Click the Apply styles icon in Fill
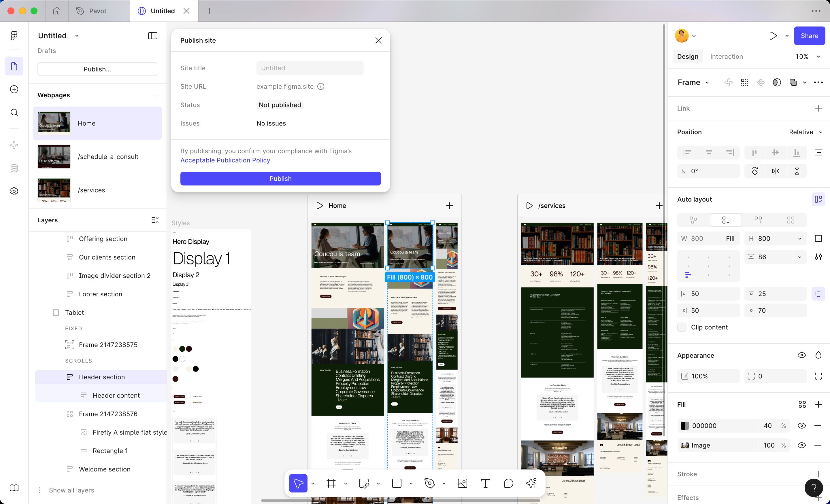The height and width of the screenshot is (504, 830). pyautogui.click(x=802, y=404)
